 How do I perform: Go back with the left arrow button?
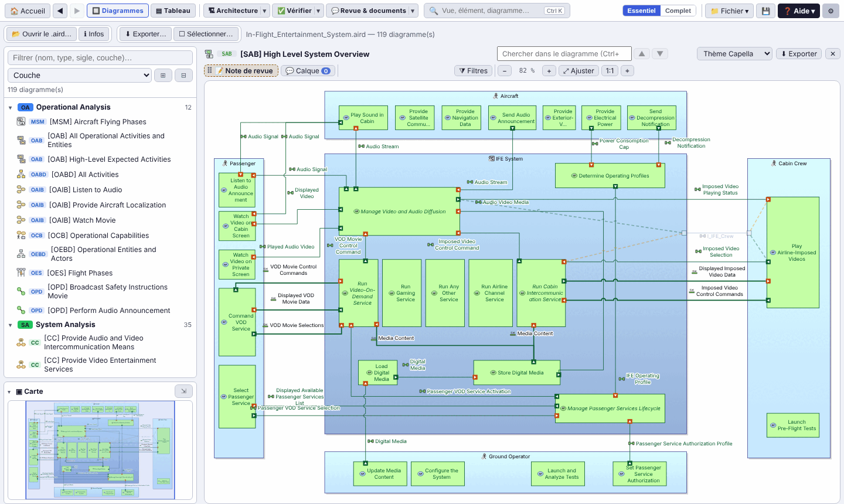(x=60, y=11)
